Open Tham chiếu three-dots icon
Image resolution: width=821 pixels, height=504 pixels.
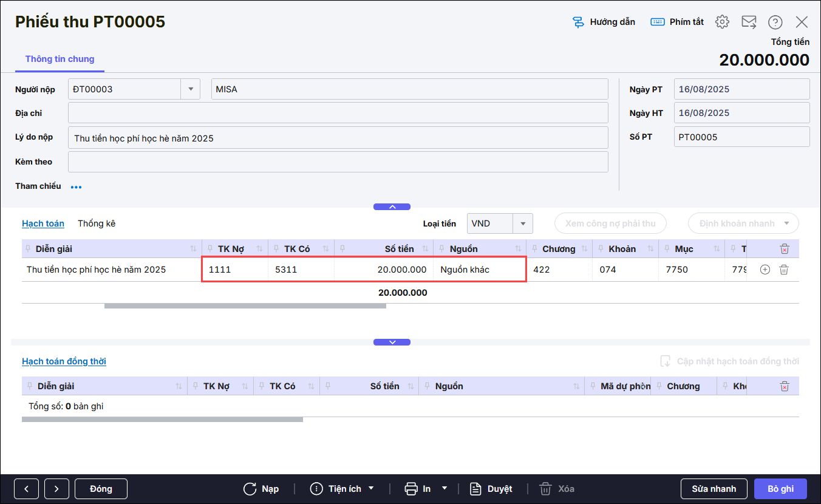tap(76, 187)
